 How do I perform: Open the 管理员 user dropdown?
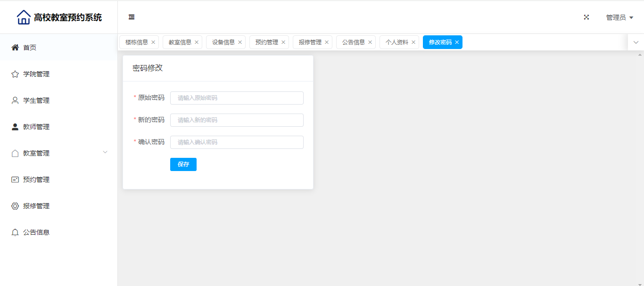pyautogui.click(x=619, y=17)
